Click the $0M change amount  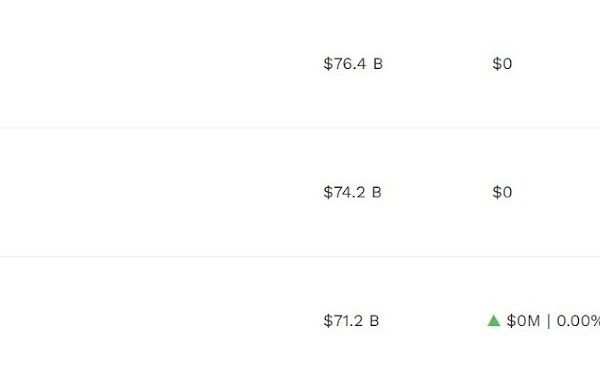tap(523, 321)
